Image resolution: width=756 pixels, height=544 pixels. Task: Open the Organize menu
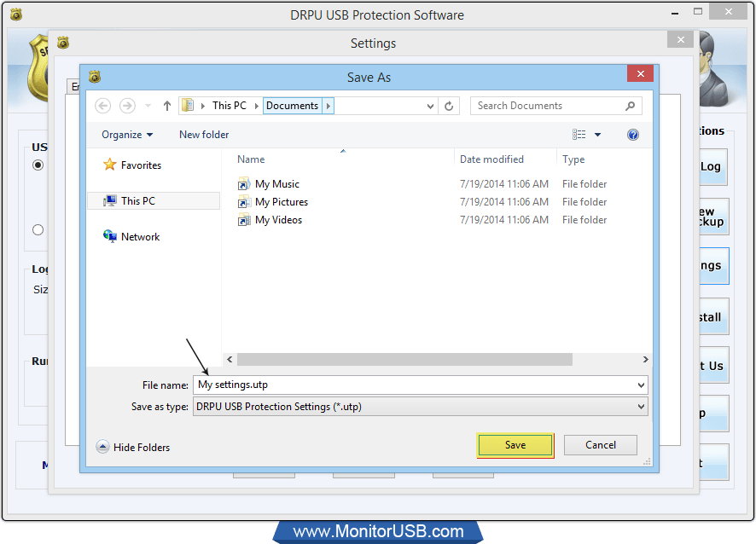(127, 135)
